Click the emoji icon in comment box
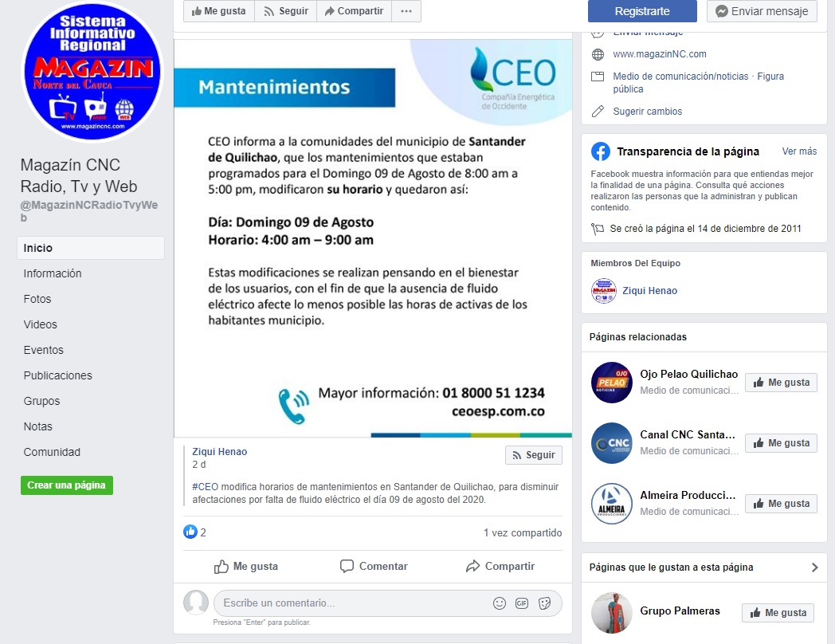835x644 pixels. click(499, 603)
